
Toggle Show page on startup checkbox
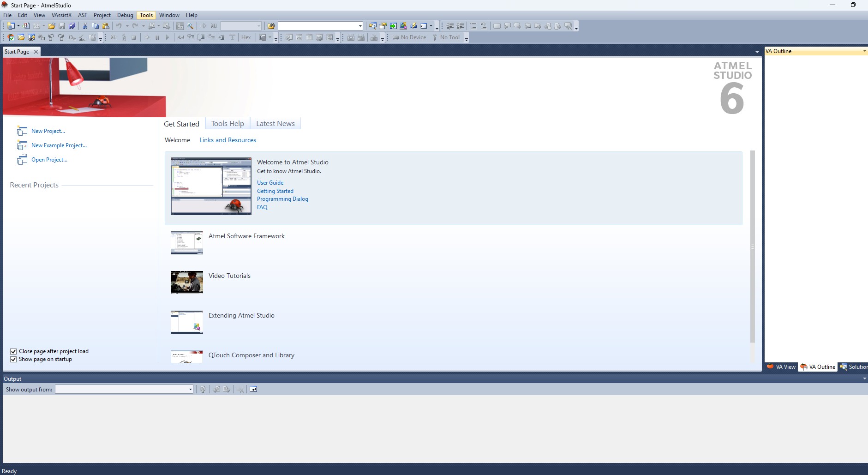13,359
